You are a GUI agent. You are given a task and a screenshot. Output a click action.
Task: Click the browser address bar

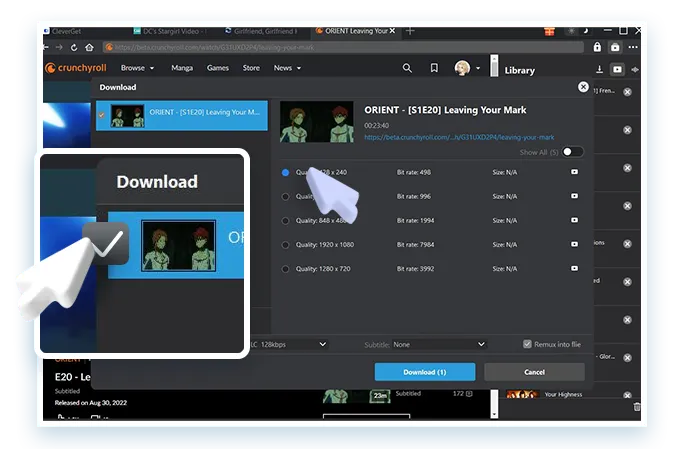click(x=343, y=47)
